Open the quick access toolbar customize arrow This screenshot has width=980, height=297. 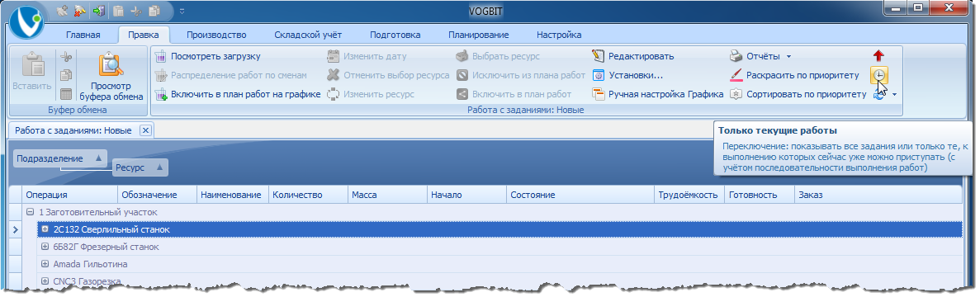[182, 11]
